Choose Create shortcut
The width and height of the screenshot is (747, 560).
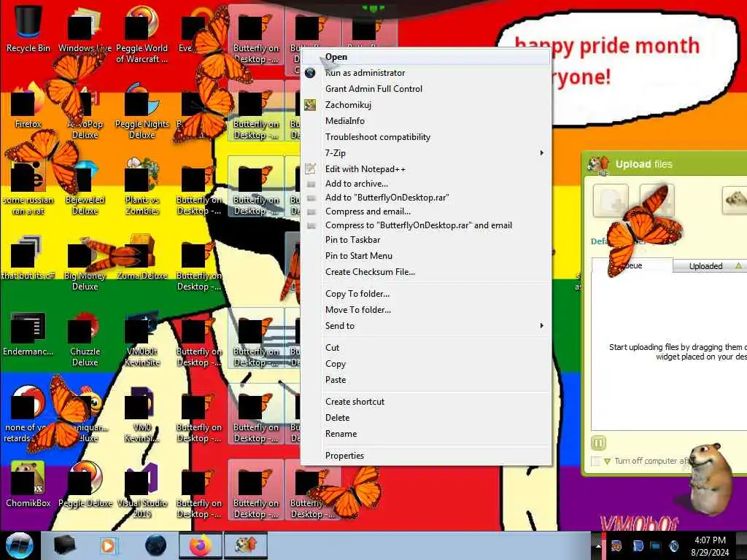tap(426, 402)
